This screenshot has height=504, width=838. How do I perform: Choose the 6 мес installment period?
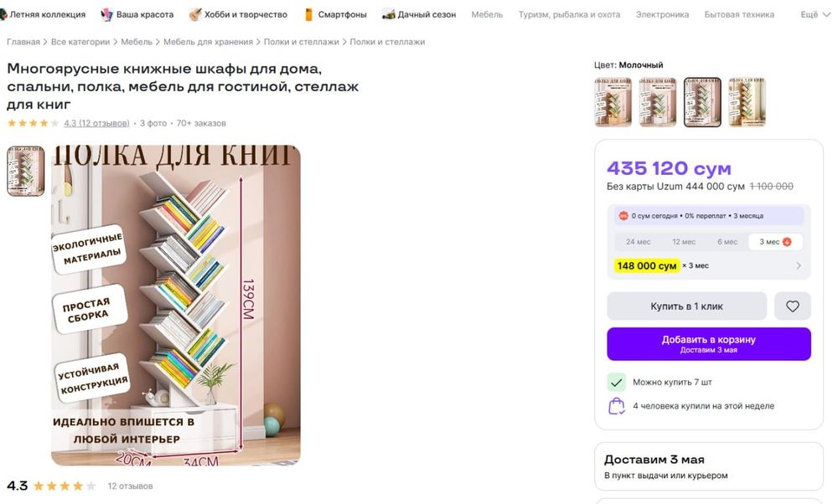[727, 242]
